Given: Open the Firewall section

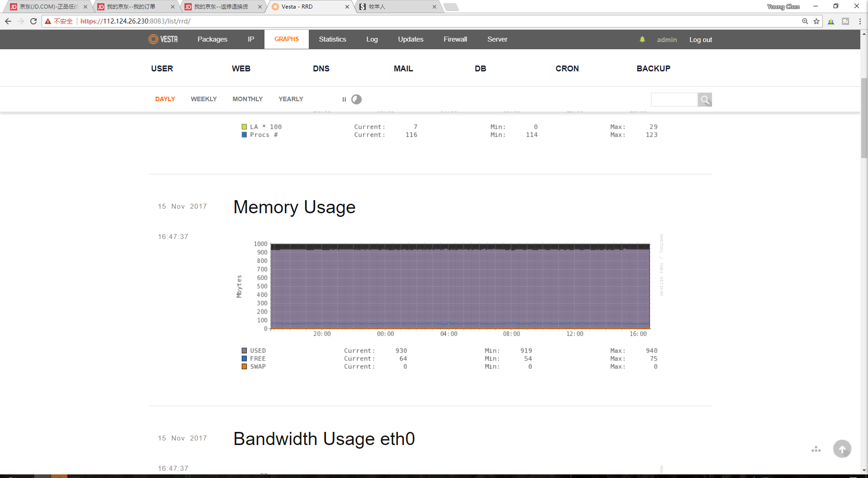Looking at the screenshot, I should point(455,39).
